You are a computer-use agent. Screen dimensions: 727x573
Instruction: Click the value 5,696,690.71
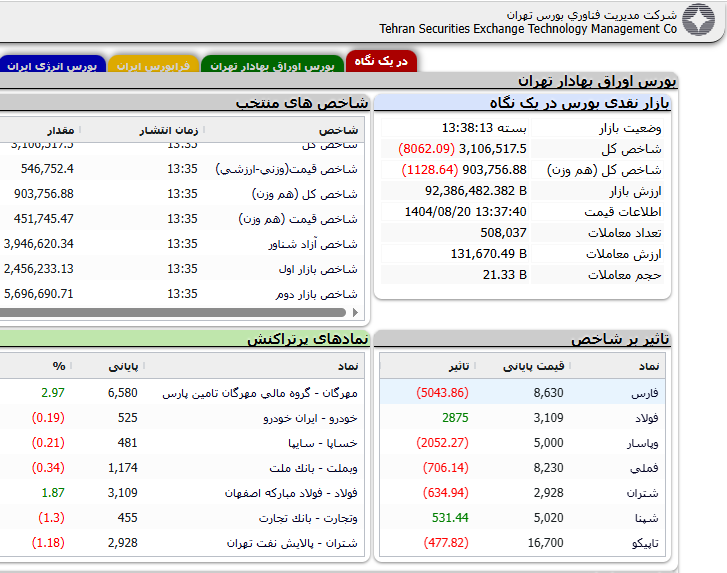(38, 294)
